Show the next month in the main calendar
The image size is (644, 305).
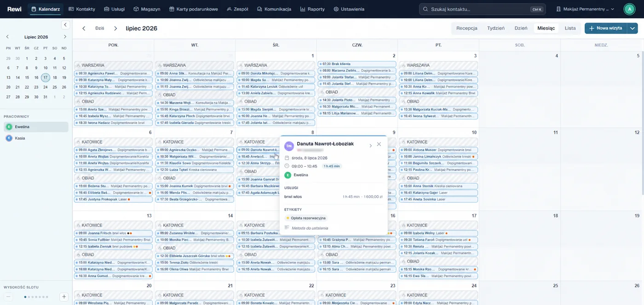[x=115, y=28]
